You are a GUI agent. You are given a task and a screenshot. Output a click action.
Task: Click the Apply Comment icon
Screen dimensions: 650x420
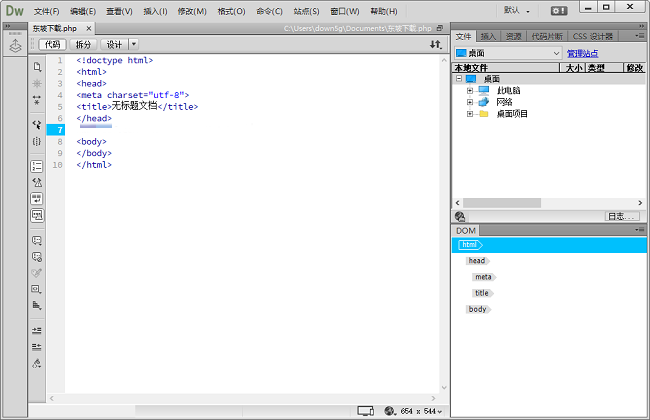point(37,240)
